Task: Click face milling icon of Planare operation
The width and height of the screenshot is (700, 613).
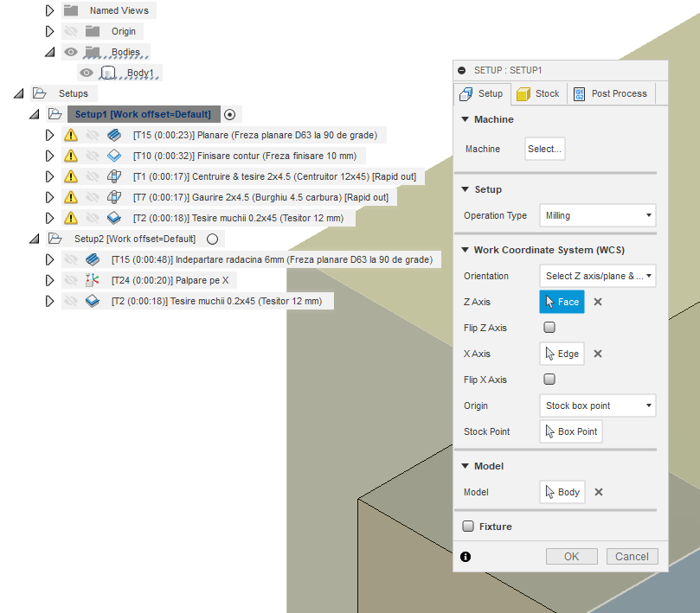Action: (x=114, y=135)
